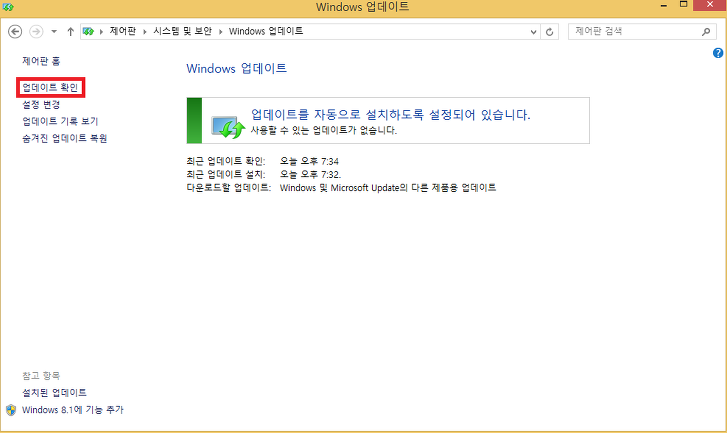Click the title bar Windows Update icon
This screenshot has height=433, width=727.
click(8, 7)
